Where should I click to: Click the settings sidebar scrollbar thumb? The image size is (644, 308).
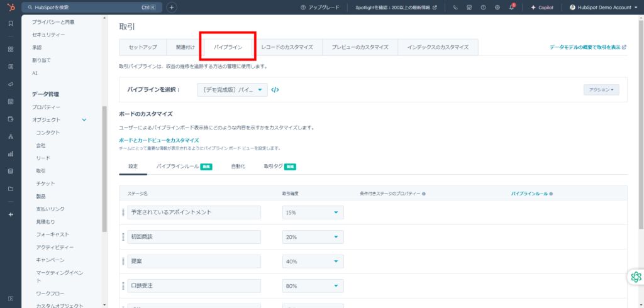pyautogui.click(x=104, y=169)
